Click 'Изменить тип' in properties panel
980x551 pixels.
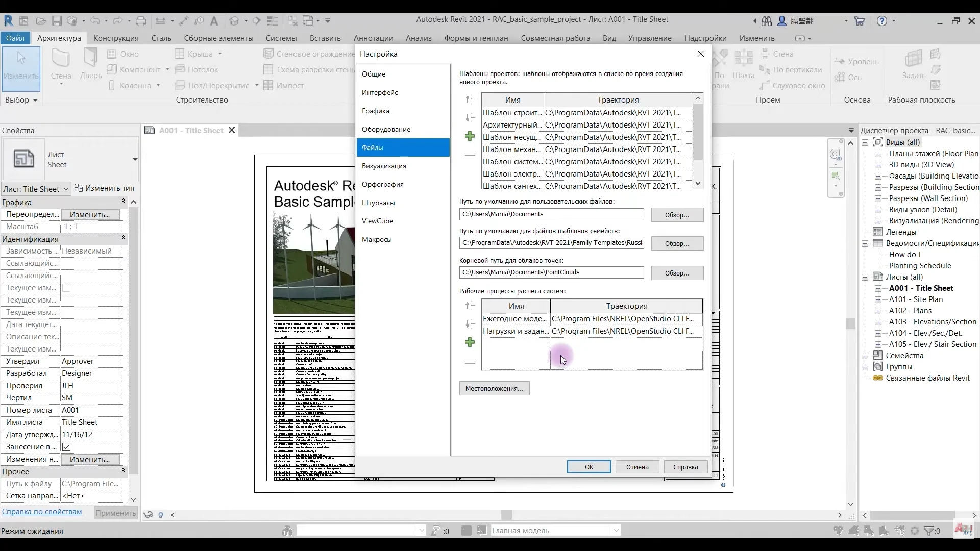pos(105,188)
